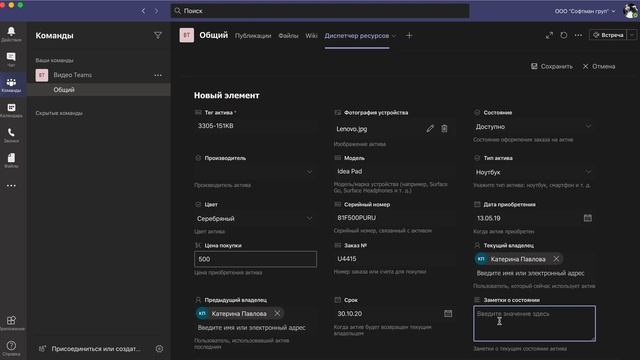Click the Тег актива field with 3305-151KB
The image size is (640, 360).
pyautogui.click(x=255, y=126)
